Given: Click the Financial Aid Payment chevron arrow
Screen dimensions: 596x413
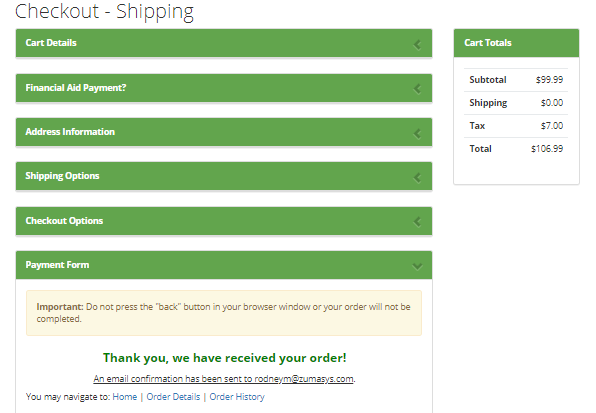Looking at the screenshot, I should click(x=417, y=89).
